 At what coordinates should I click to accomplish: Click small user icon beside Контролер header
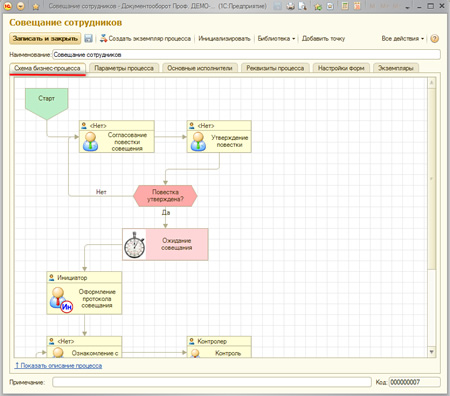click(x=192, y=341)
